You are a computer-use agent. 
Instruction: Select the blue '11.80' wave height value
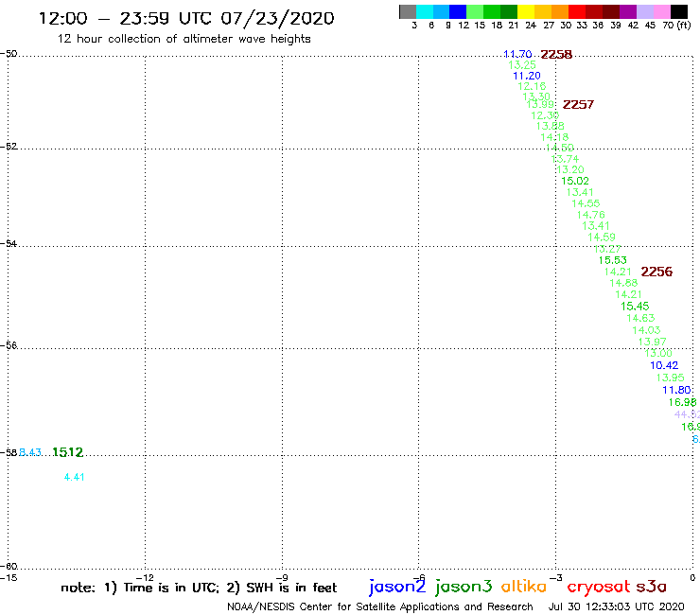tap(676, 390)
